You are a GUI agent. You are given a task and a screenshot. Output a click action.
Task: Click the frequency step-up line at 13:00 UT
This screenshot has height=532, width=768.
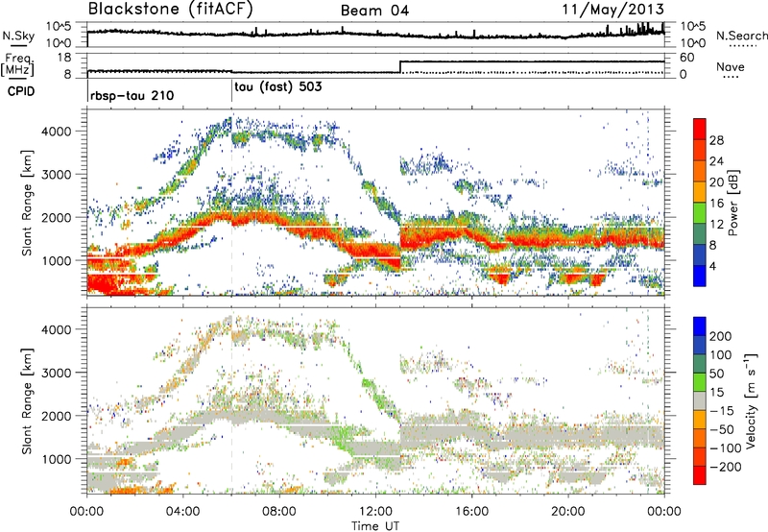pos(400,67)
